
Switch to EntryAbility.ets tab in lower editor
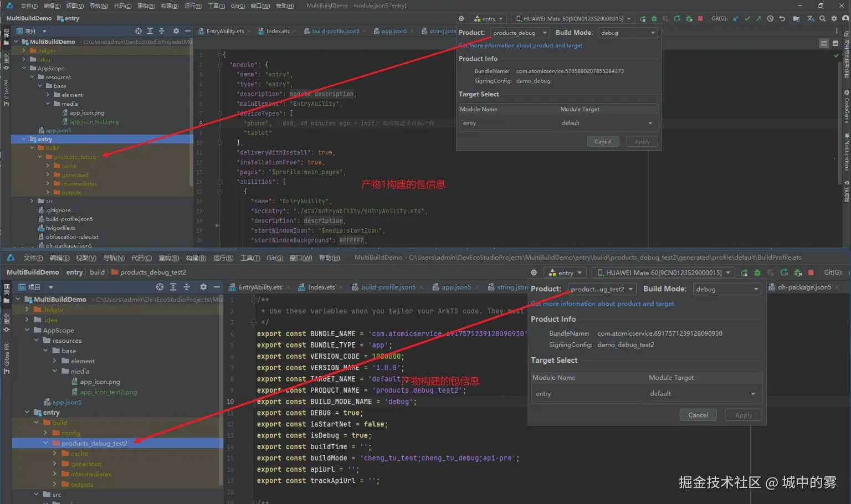[260, 287]
